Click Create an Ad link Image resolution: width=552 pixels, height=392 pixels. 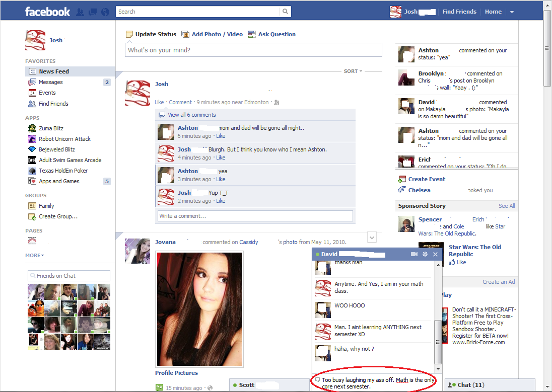pos(499,282)
